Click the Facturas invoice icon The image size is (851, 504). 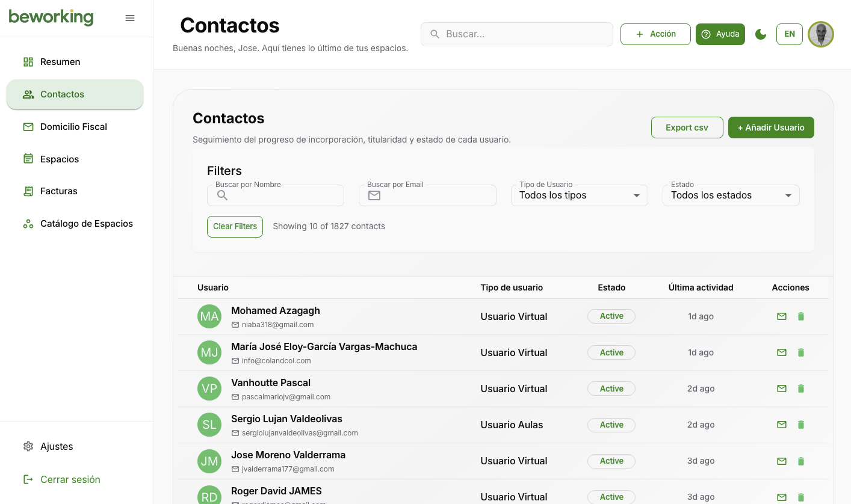pos(28,191)
